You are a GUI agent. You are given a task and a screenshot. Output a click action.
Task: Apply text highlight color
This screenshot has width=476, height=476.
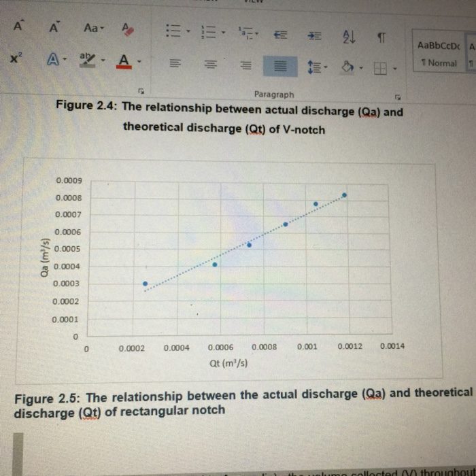88,60
